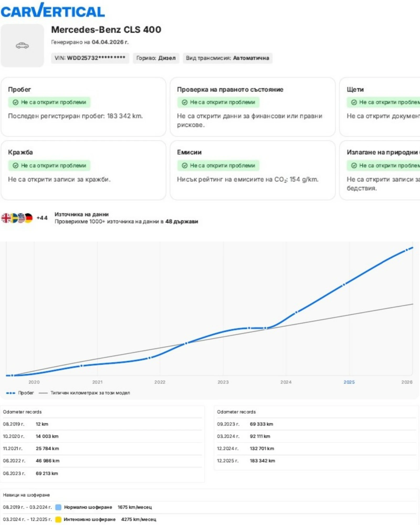
Task: Select the 12.2024 data point on the mileage chart
Action: pyautogui.click(x=344, y=285)
